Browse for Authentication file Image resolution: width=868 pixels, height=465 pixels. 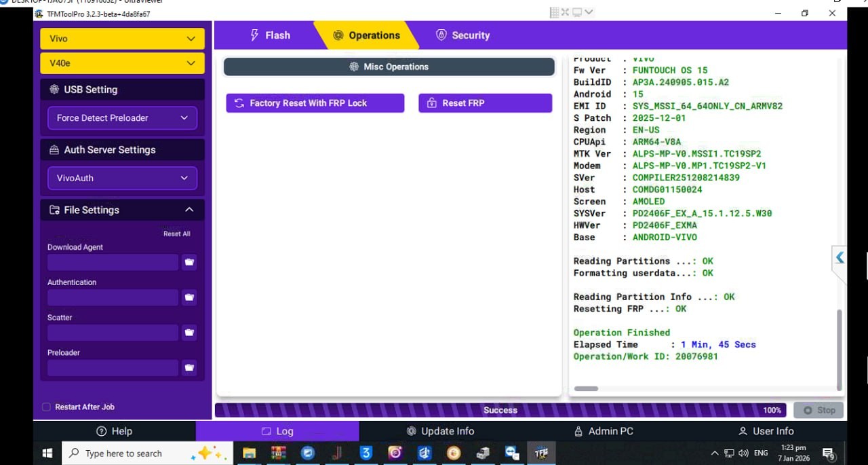tap(189, 297)
